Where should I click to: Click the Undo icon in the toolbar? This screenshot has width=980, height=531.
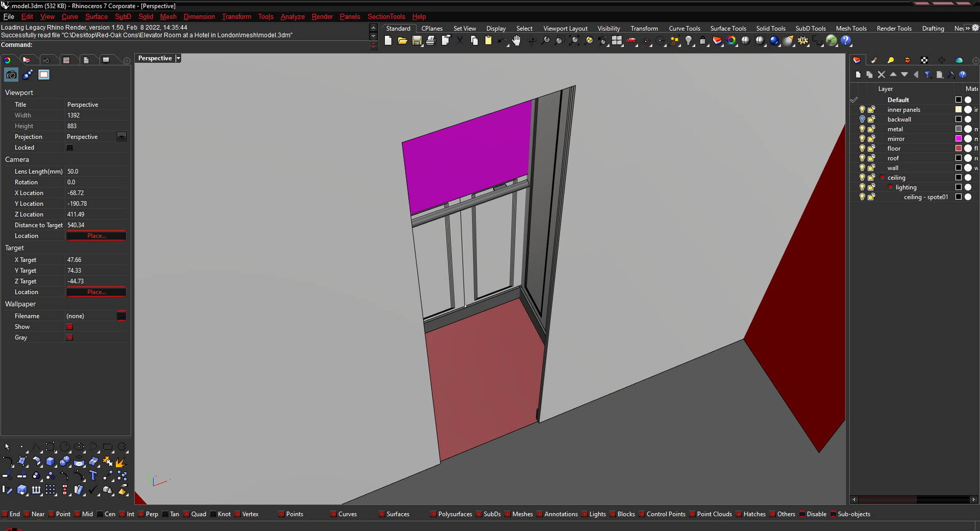click(502, 41)
